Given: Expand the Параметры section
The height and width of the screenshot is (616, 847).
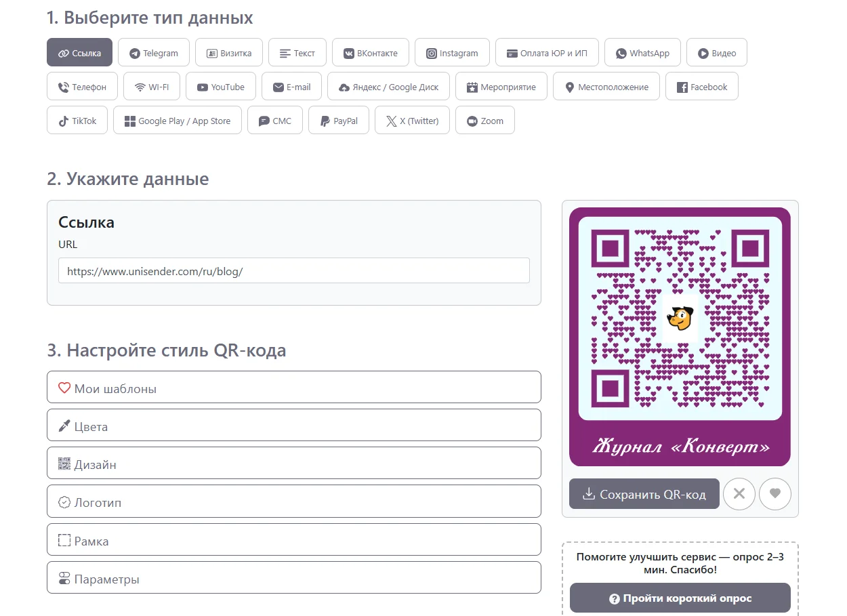Looking at the screenshot, I should pyautogui.click(x=294, y=577).
